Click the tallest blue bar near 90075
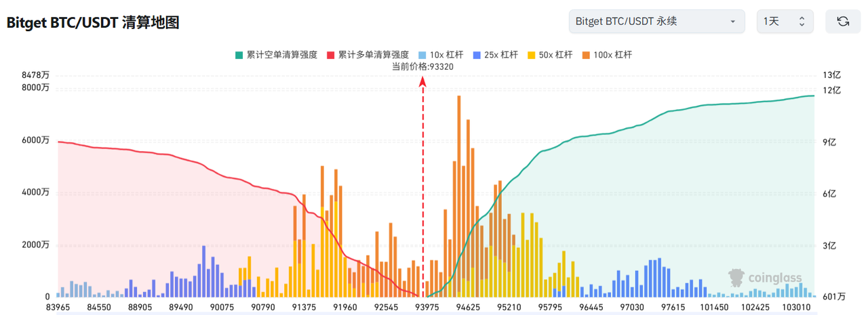Image resolution: width=868 pixels, height=315 pixels. (x=203, y=271)
